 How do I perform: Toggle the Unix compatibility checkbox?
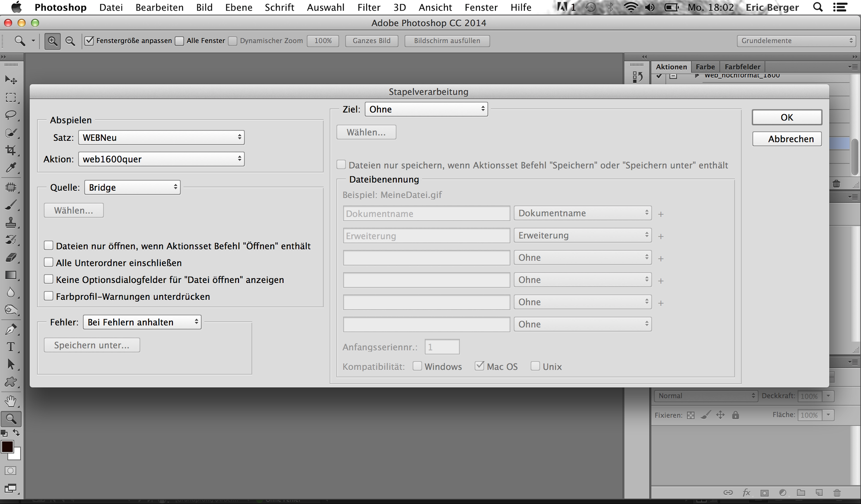pyautogui.click(x=535, y=366)
